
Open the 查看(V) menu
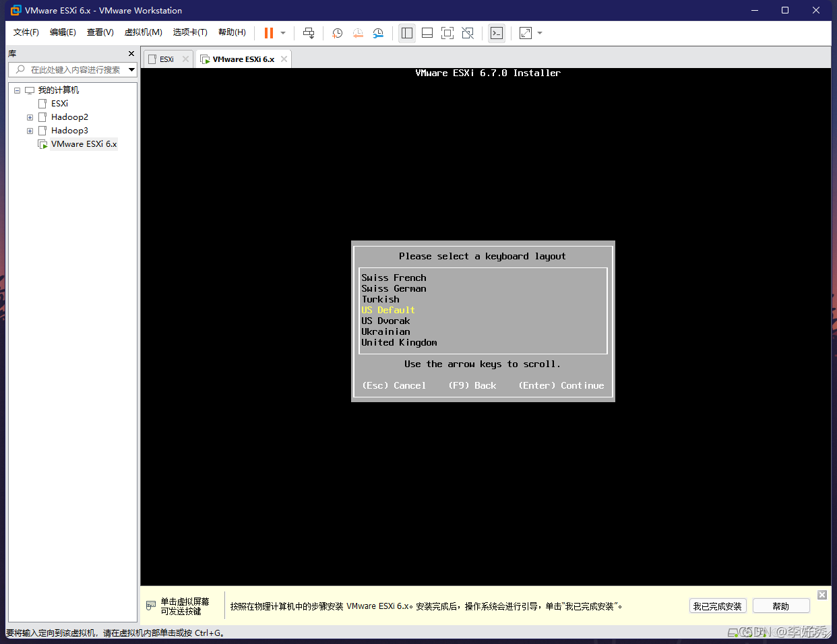pos(100,32)
